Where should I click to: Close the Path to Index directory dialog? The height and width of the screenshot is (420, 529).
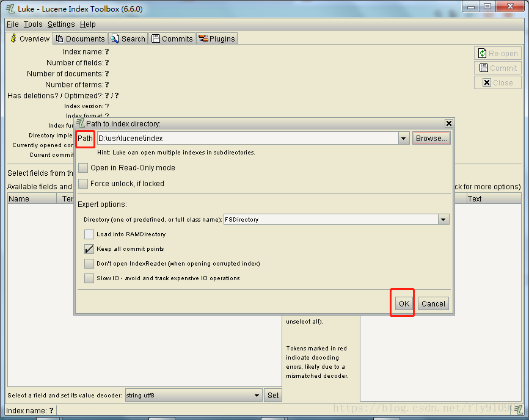(x=449, y=123)
